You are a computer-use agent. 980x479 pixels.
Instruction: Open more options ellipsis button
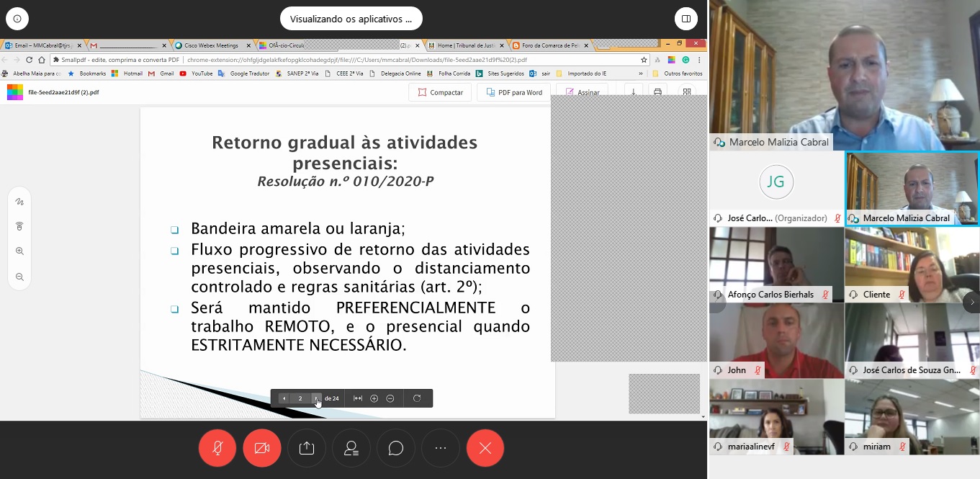(x=441, y=448)
